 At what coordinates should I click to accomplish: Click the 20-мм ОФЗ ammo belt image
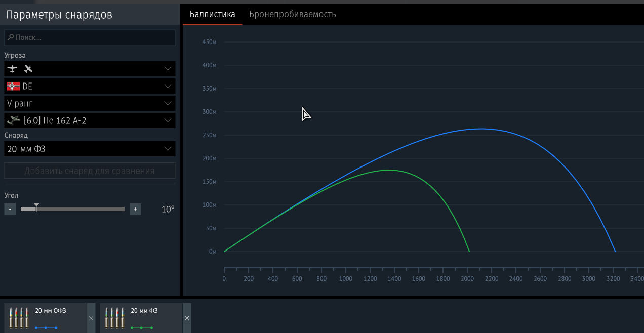point(20,318)
